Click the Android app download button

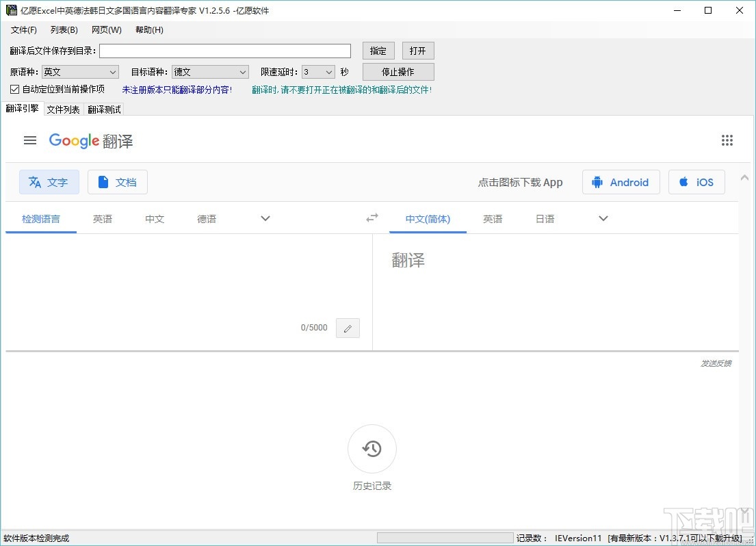point(621,182)
